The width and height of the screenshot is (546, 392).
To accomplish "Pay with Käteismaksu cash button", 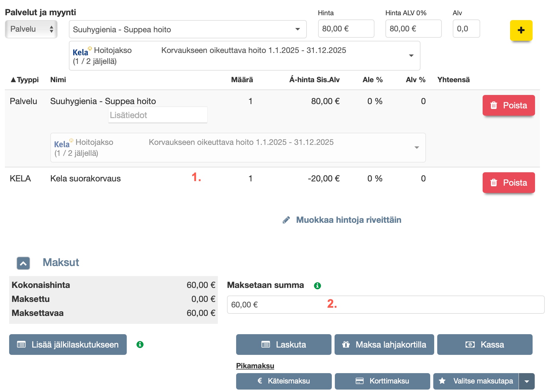I will click(x=284, y=381).
